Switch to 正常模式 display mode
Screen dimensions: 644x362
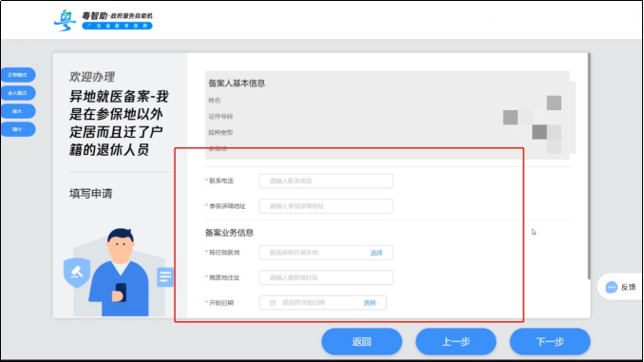click(x=18, y=75)
